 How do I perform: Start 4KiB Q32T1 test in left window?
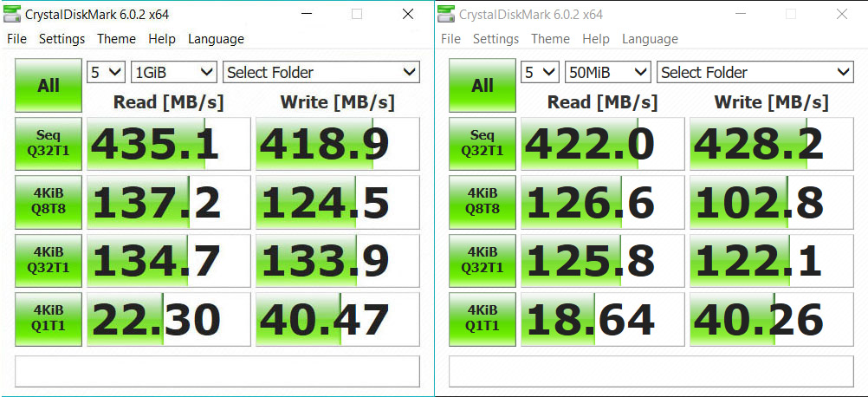49,260
